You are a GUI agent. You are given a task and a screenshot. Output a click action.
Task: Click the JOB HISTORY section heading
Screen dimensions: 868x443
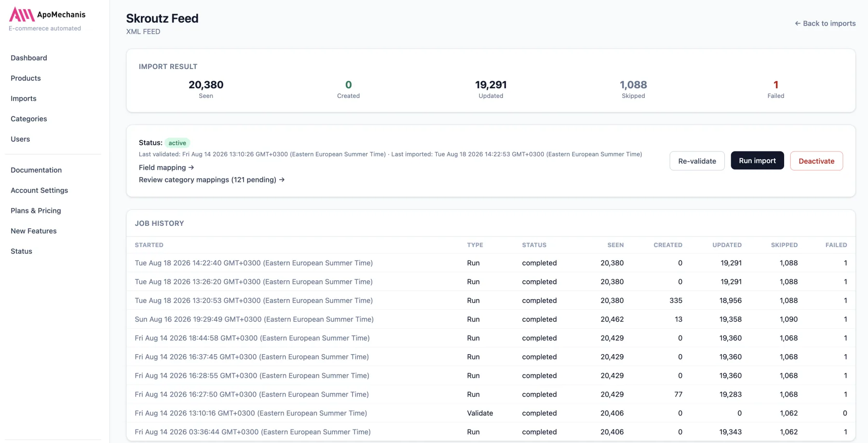(x=159, y=223)
